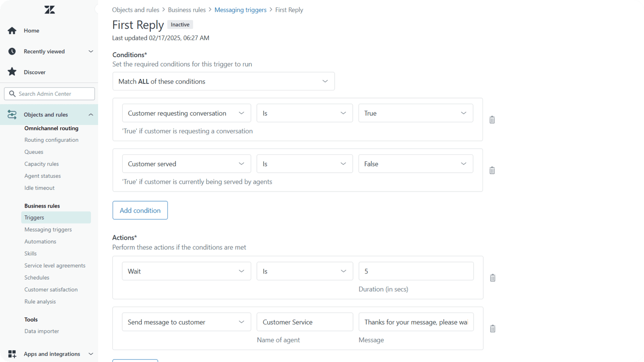Delete the Customer requesting conversation condition
644x362 pixels.
pos(492,120)
